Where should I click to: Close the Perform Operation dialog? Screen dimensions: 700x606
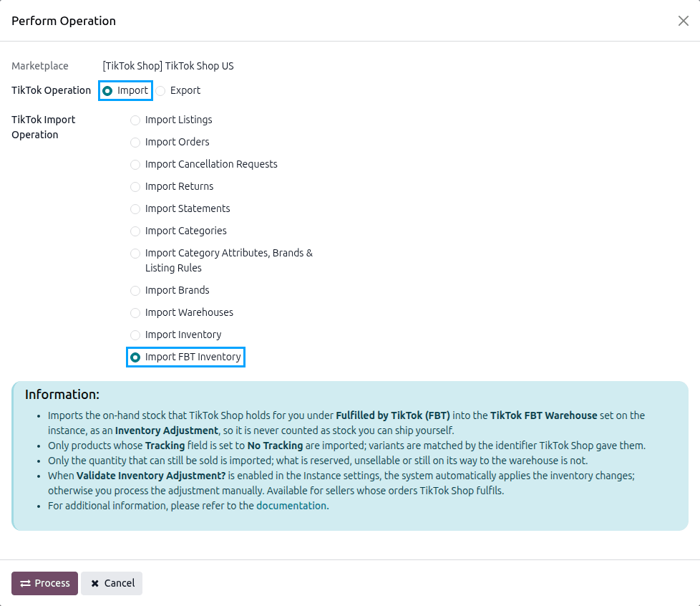(x=683, y=21)
